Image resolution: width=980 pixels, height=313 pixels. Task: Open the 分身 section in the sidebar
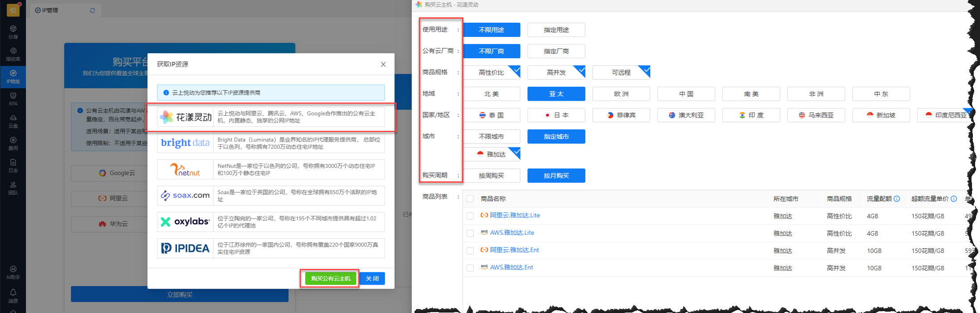(13, 32)
